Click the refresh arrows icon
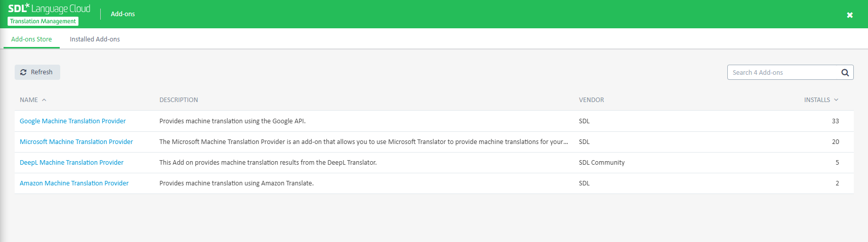The image size is (868, 242). [x=23, y=72]
